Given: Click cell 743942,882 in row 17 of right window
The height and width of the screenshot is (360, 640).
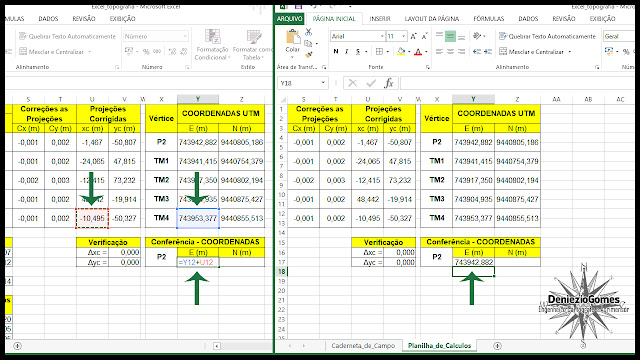Looking at the screenshot, I should [473, 262].
